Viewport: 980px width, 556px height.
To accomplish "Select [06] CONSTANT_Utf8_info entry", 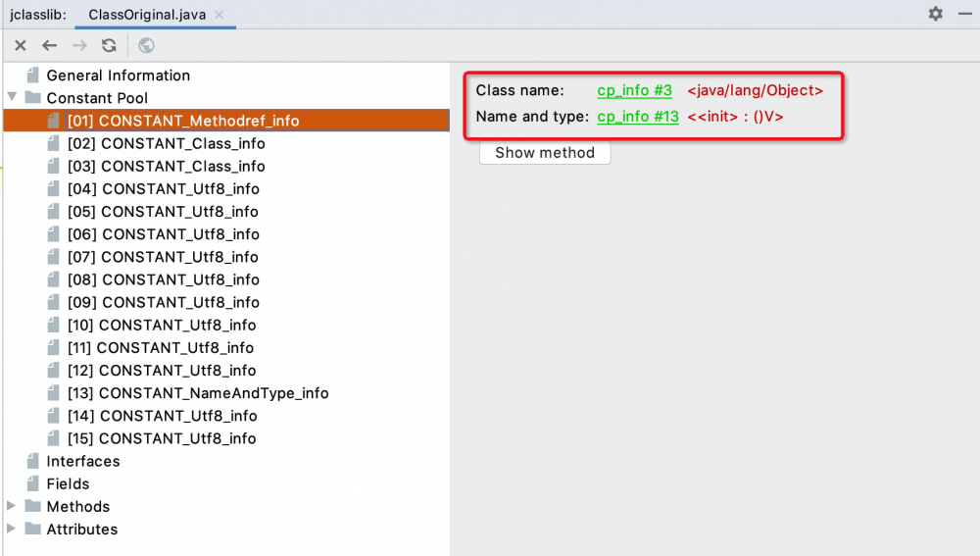I will click(x=163, y=234).
